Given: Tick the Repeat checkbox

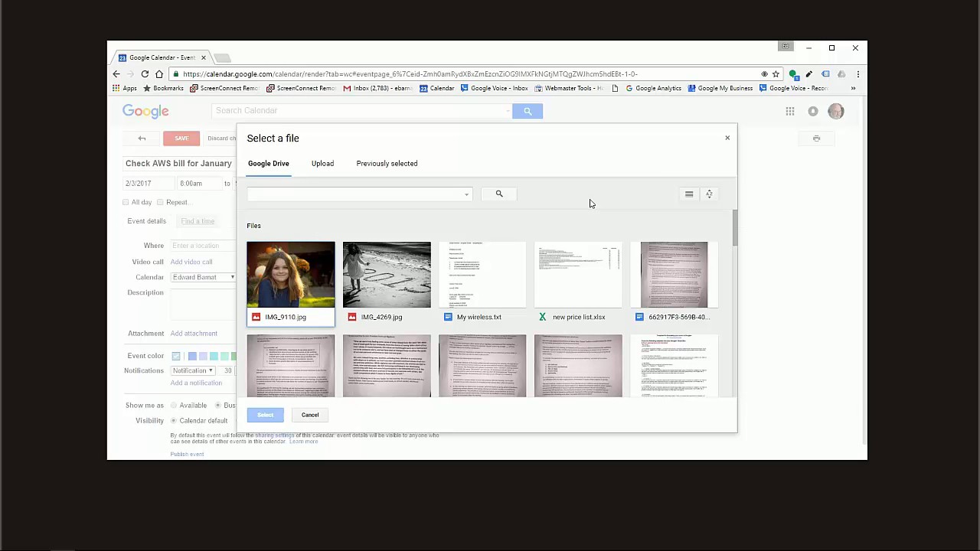Looking at the screenshot, I should (x=160, y=202).
